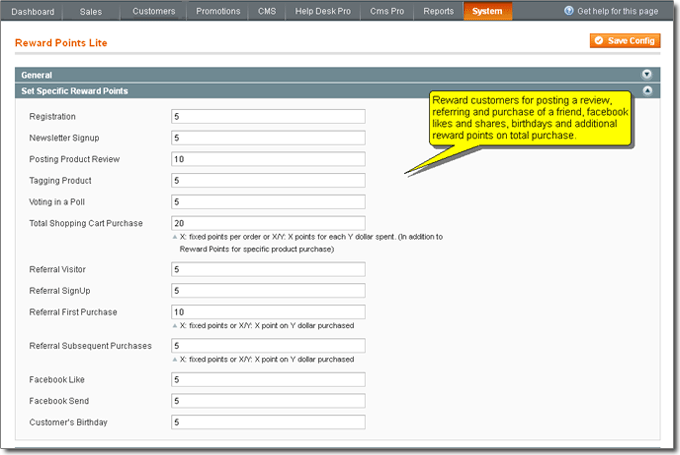Image resolution: width=680 pixels, height=455 pixels.
Task: Click the Customer's Birthday label
Action: pyautogui.click(x=68, y=422)
